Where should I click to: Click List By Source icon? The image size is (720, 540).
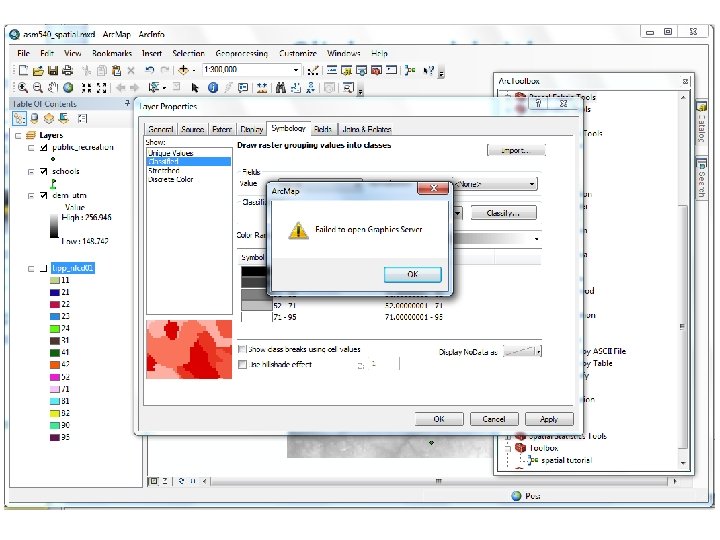pos(34,118)
